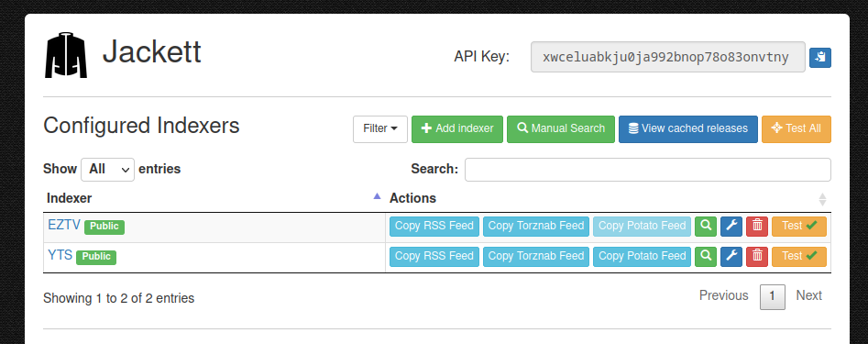This screenshot has height=344, width=868.
Task: Click the Actions column header
Action: tap(609, 198)
